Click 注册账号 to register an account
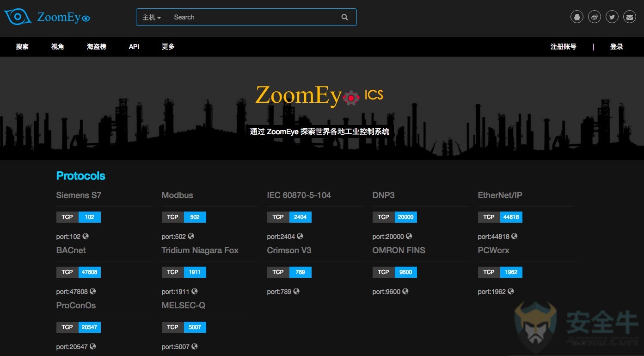 coord(564,47)
